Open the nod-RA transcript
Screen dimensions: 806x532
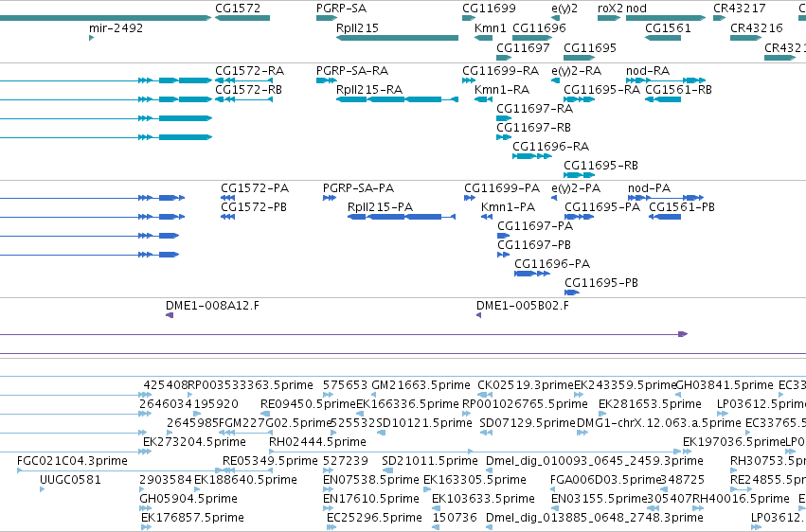666,80
